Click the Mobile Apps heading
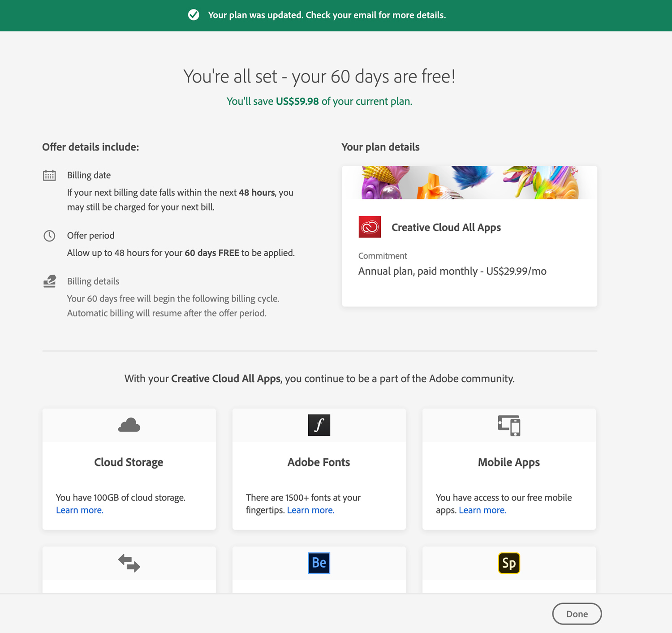This screenshot has height=633, width=672. 508,462
